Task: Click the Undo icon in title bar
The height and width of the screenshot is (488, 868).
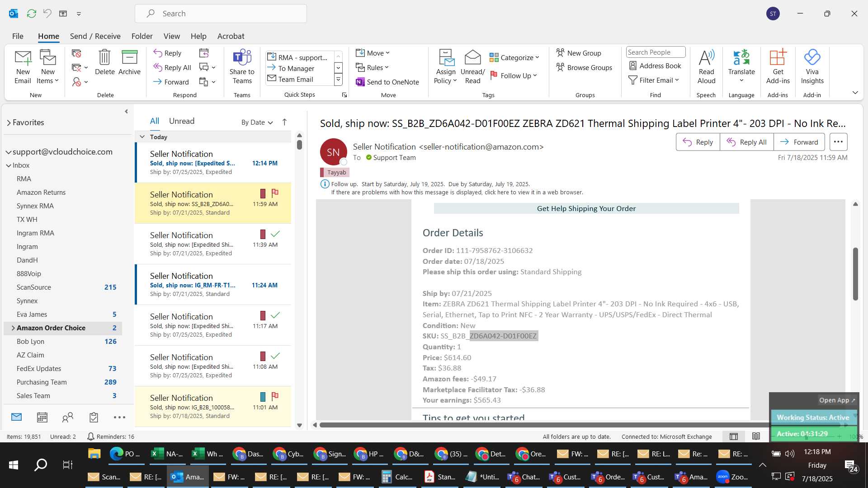Action: (x=47, y=14)
